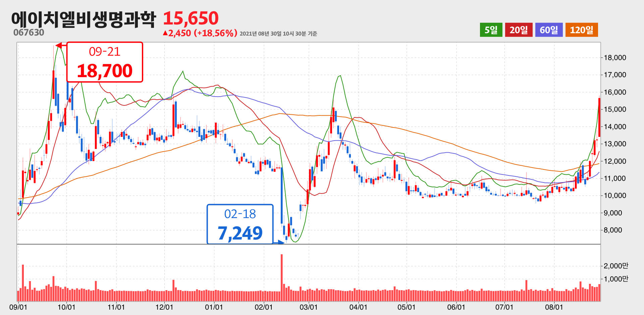Click the 18,000 price axis label
Viewport: 644px width, 315px height.
click(x=615, y=57)
